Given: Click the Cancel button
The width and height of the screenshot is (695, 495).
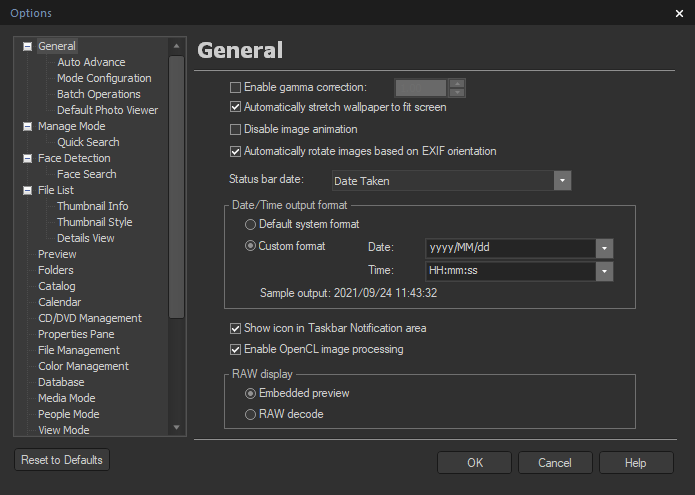Looking at the screenshot, I should [x=555, y=463].
